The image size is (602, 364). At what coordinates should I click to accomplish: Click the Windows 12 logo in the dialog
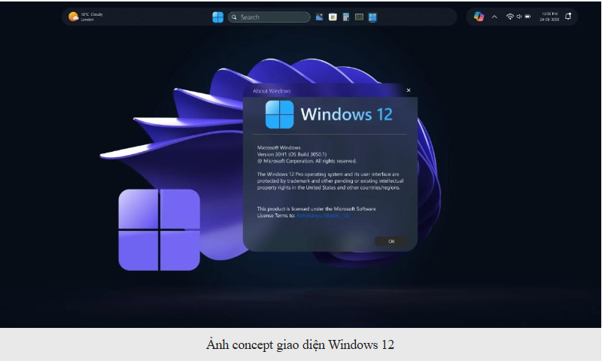[280, 114]
